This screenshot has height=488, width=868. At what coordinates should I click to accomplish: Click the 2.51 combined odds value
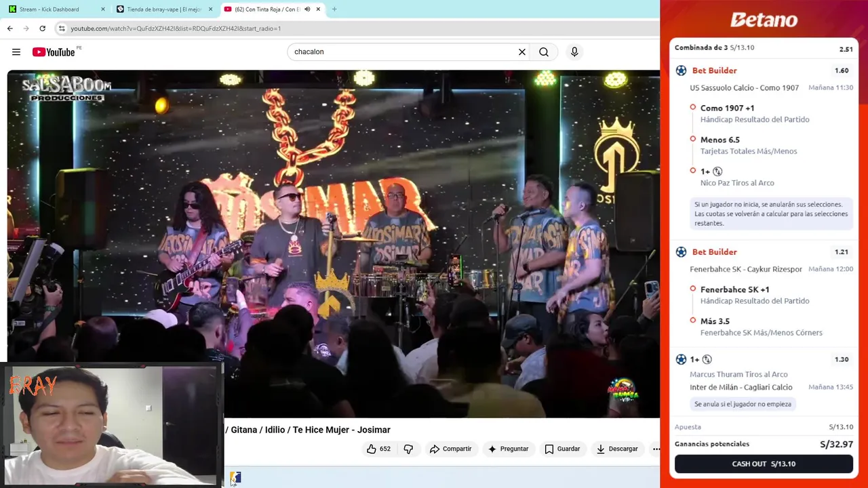click(x=846, y=49)
